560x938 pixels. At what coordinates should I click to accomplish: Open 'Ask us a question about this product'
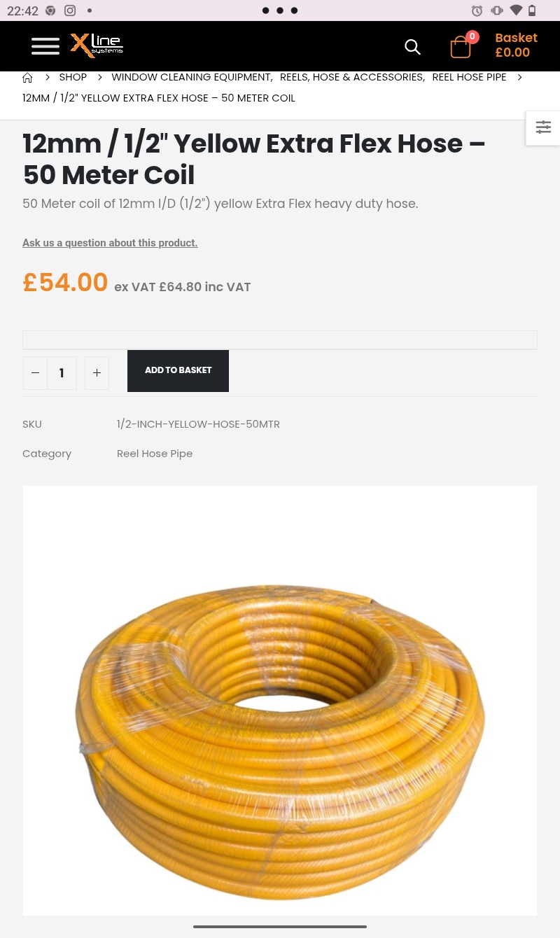pyautogui.click(x=110, y=243)
